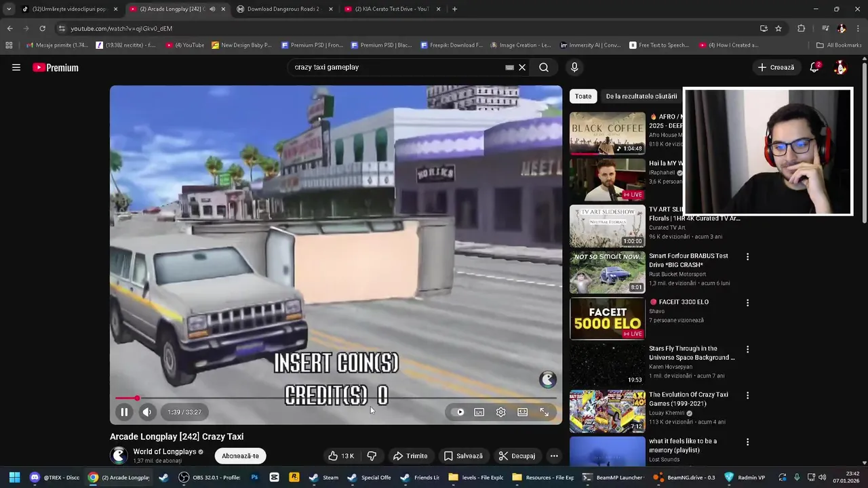Click the channel watermark in video corner

[x=548, y=380]
